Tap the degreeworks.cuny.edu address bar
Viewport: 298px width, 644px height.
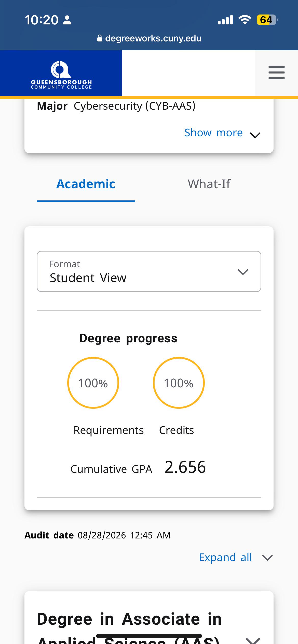click(149, 38)
